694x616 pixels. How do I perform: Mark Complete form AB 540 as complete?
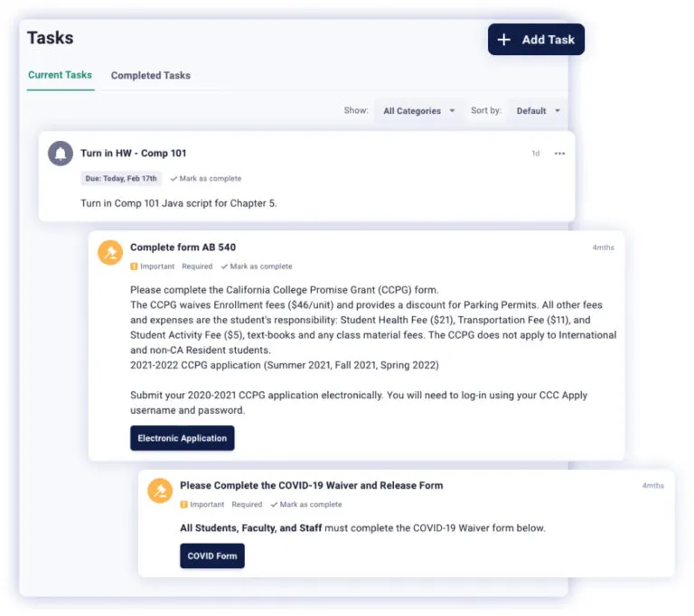[260, 266]
